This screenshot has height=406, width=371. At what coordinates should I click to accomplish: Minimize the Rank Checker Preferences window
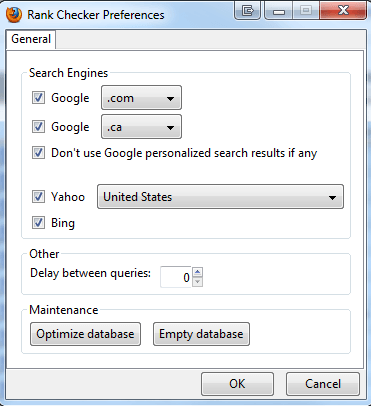click(279, 10)
